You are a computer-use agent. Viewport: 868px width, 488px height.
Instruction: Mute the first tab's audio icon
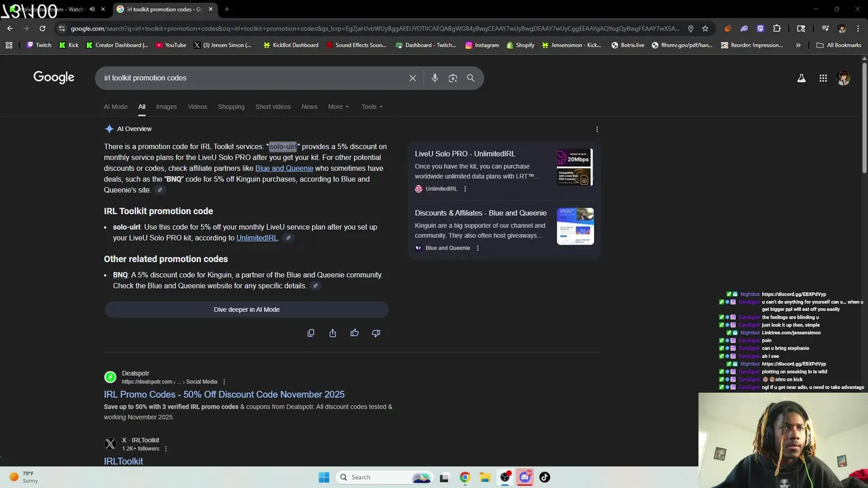[x=92, y=9]
